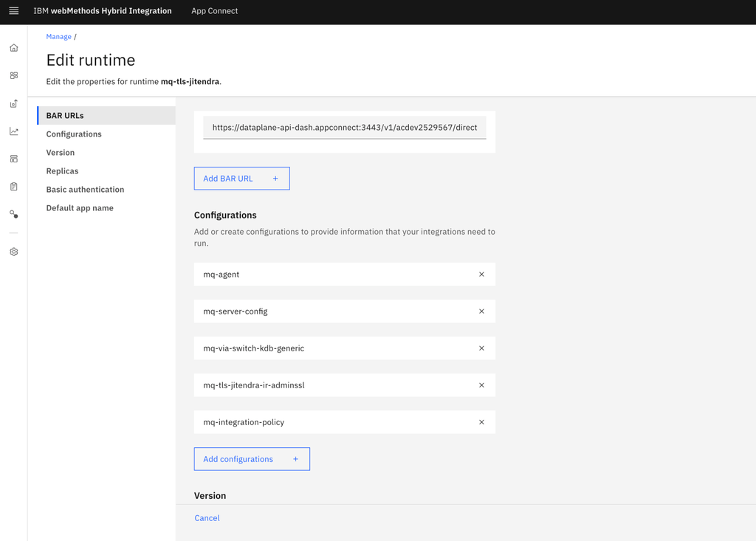Click the two-circles connection sidebar icon
This screenshot has height=541, width=756.
pos(13,214)
